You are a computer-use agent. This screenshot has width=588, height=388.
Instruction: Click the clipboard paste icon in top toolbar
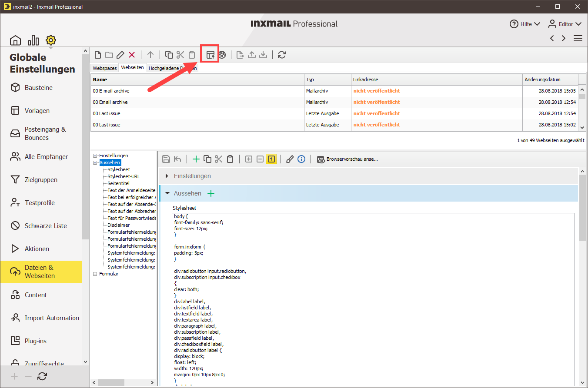(192, 55)
